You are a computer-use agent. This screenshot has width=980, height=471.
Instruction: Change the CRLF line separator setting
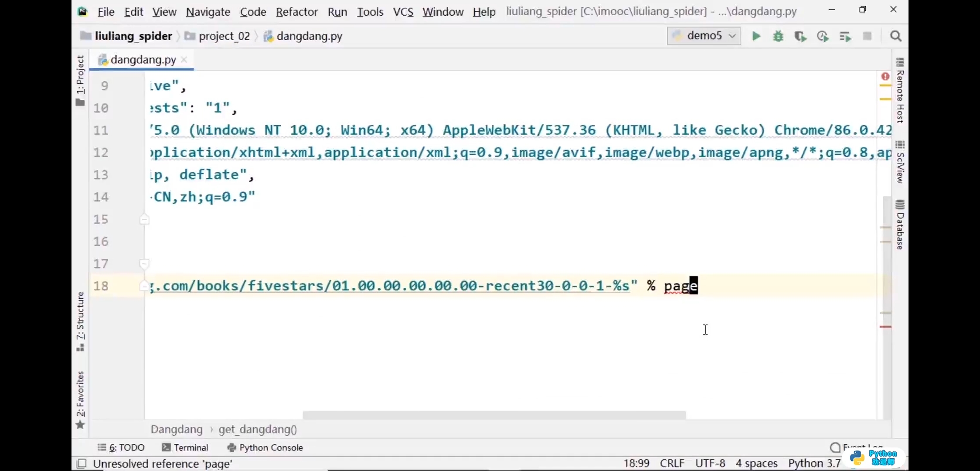click(672, 463)
